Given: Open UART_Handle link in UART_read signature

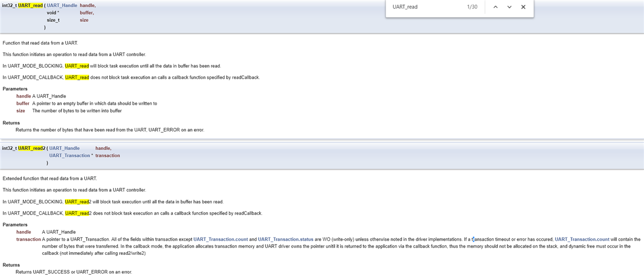Looking at the screenshot, I should 62,5.
